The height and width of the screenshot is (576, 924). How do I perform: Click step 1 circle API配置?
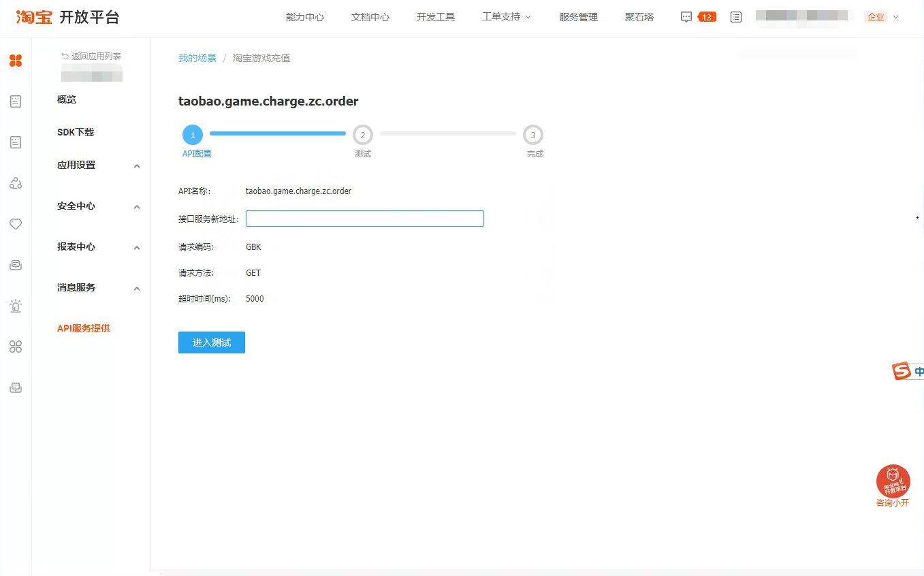pyautogui.click(x=193, y=135)
